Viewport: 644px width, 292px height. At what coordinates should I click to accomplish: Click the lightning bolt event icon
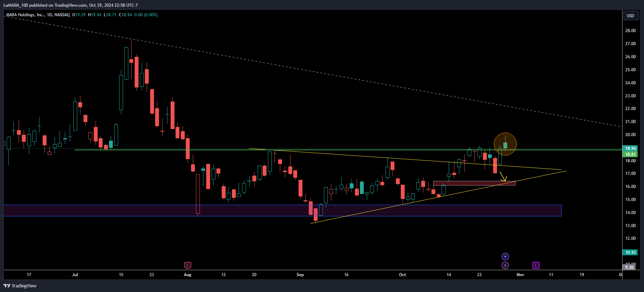505,265
